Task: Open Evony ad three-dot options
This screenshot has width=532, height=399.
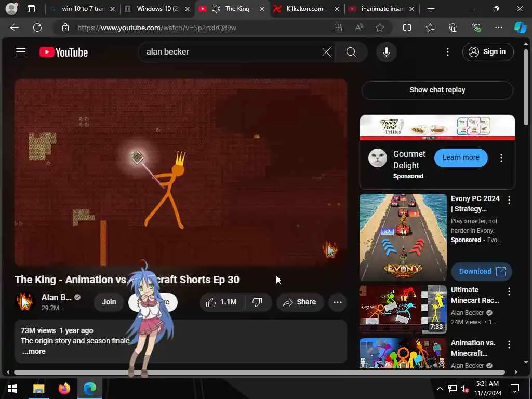Action: tap(509, 200)
